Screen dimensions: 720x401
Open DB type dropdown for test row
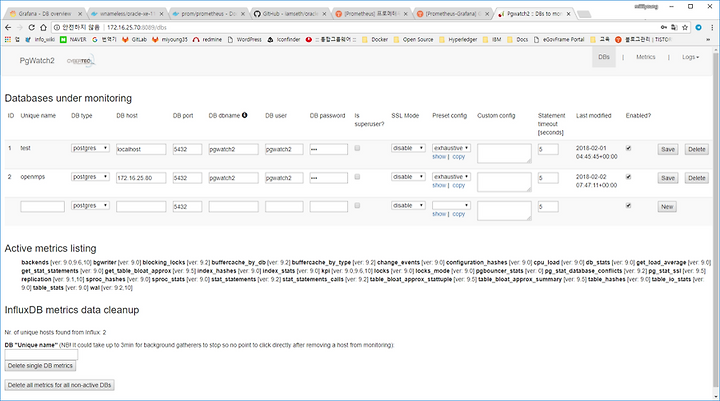90,148
